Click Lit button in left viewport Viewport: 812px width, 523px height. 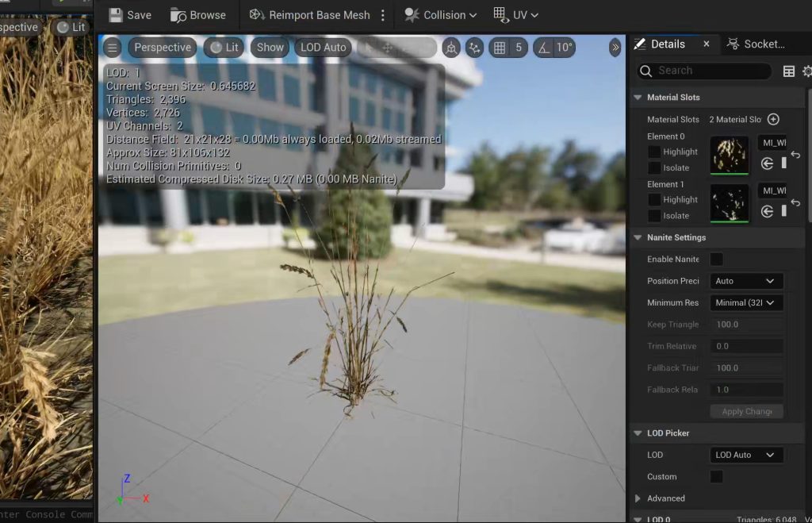point(71,28)
